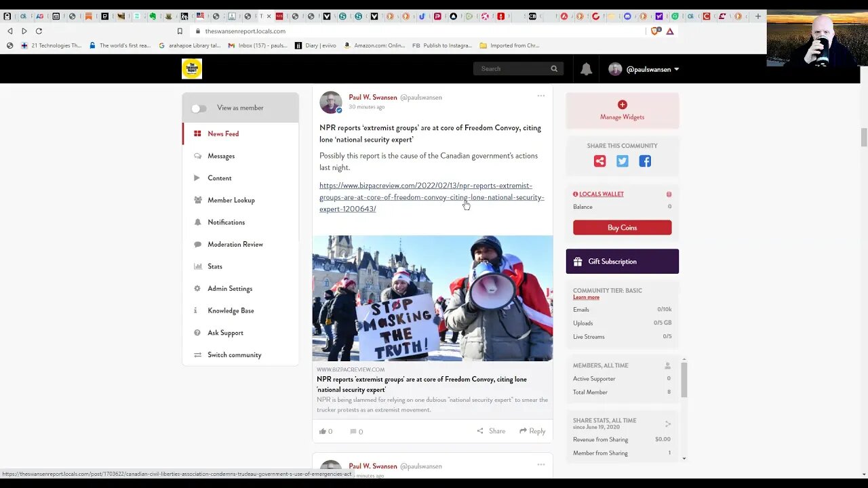
Task: Like the NPR post with thumbs-up
Action: pyautogui.click(x=323, y=431)
